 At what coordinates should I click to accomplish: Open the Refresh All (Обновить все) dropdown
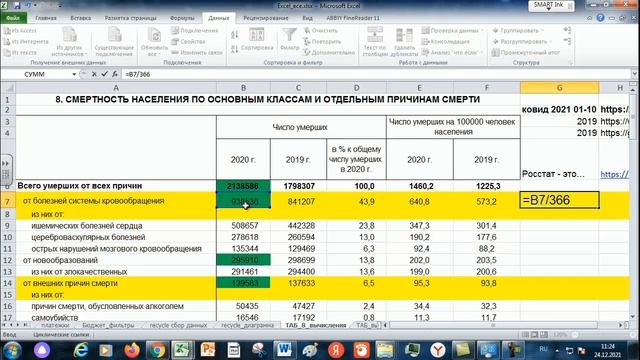154,42
